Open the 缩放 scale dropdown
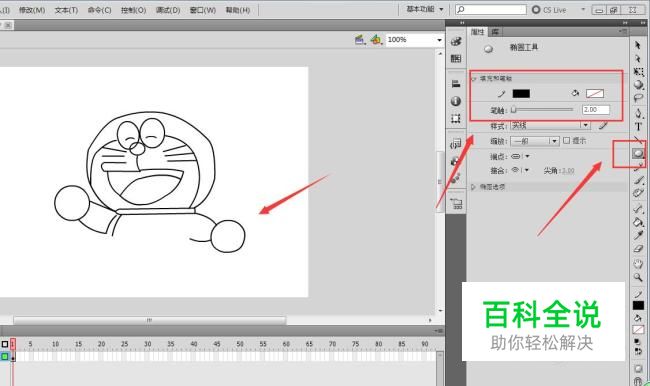Image resolution: width=650 pixels, height=386 pixels. [535, 141]
